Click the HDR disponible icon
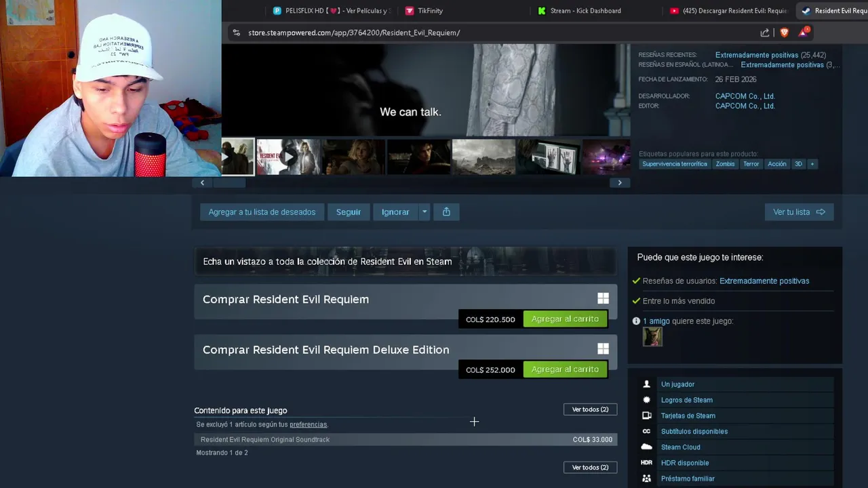This screenshot has width=868, height=488. (x=646, y=463)
